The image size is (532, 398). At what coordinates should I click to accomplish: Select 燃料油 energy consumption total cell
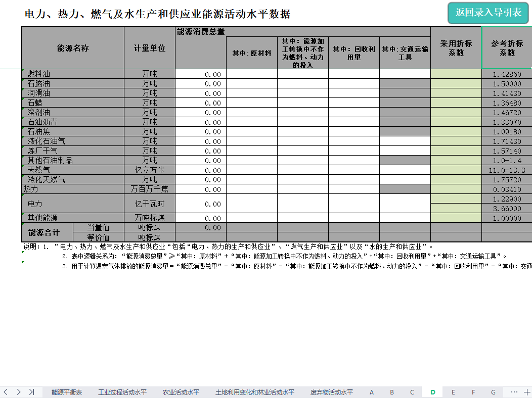[x=201, y=74]
